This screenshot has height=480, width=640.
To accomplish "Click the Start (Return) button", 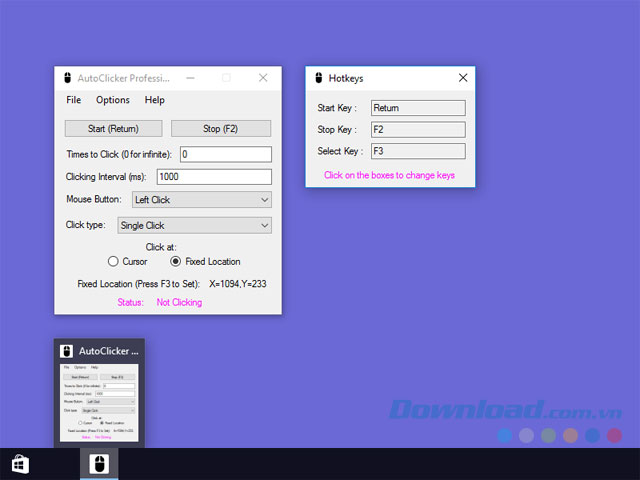I will 113,129.
